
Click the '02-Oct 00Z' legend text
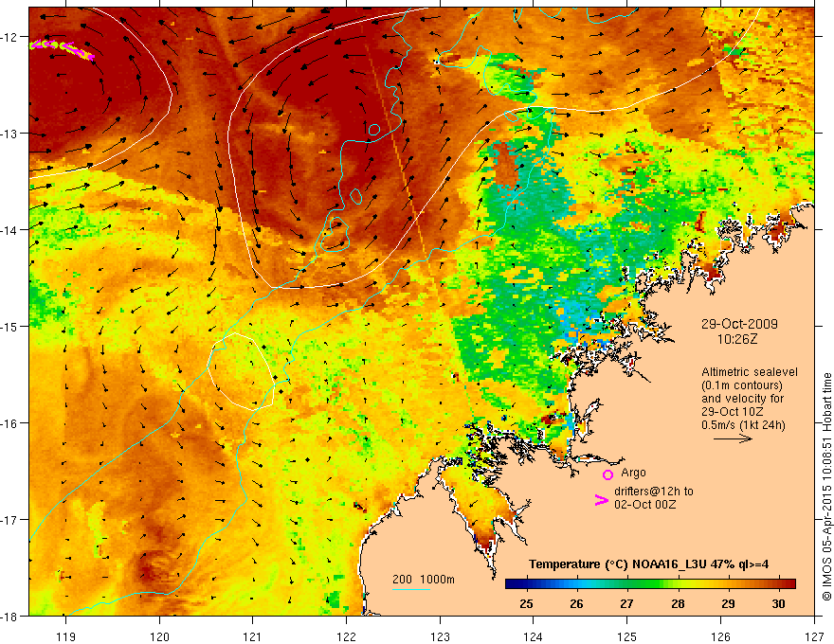[644, 504]
